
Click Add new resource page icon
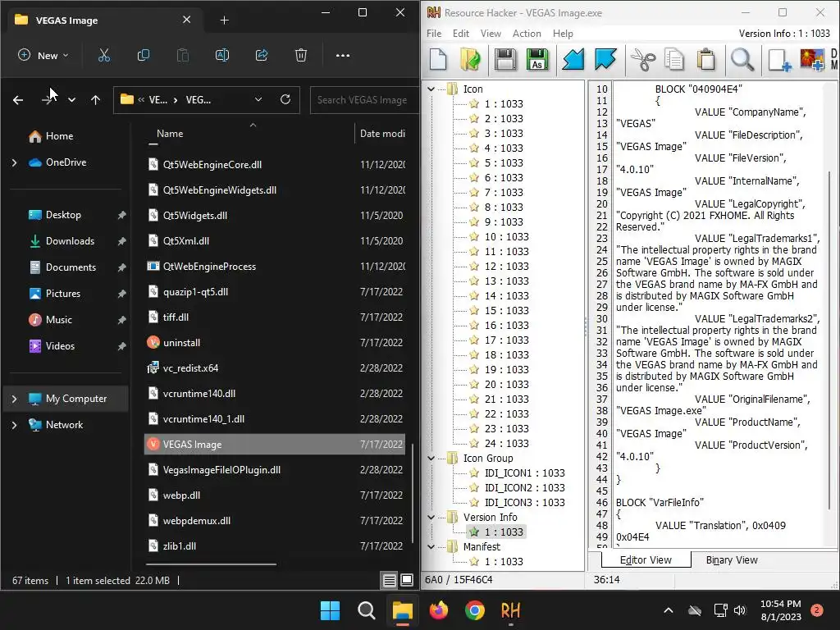pos(779,59)
